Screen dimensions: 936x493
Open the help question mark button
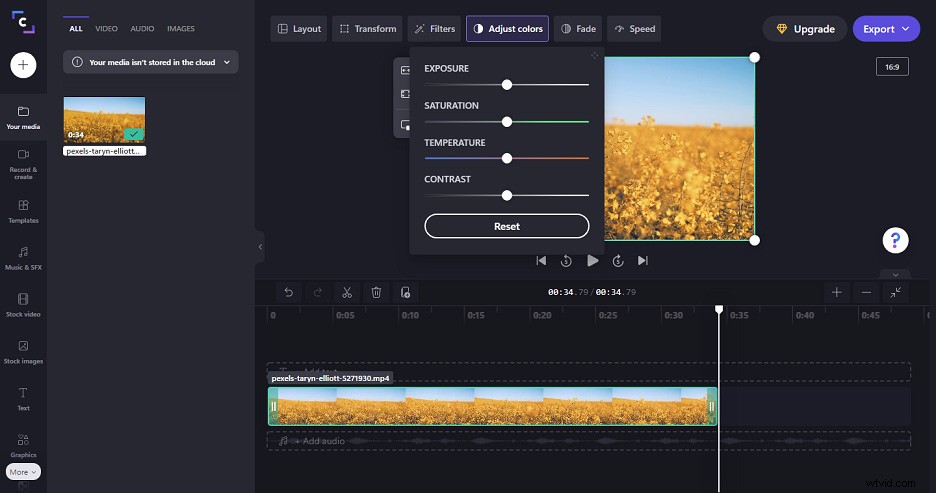[x=895, y=241]
